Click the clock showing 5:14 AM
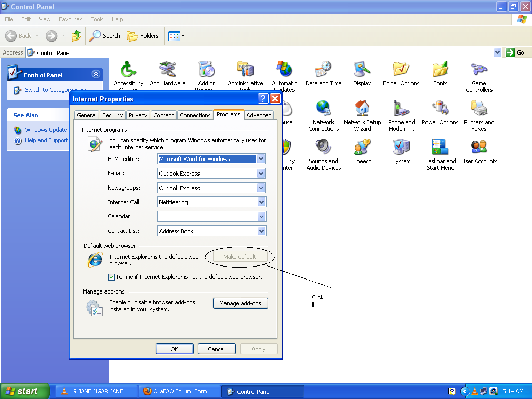 point(513,391)
